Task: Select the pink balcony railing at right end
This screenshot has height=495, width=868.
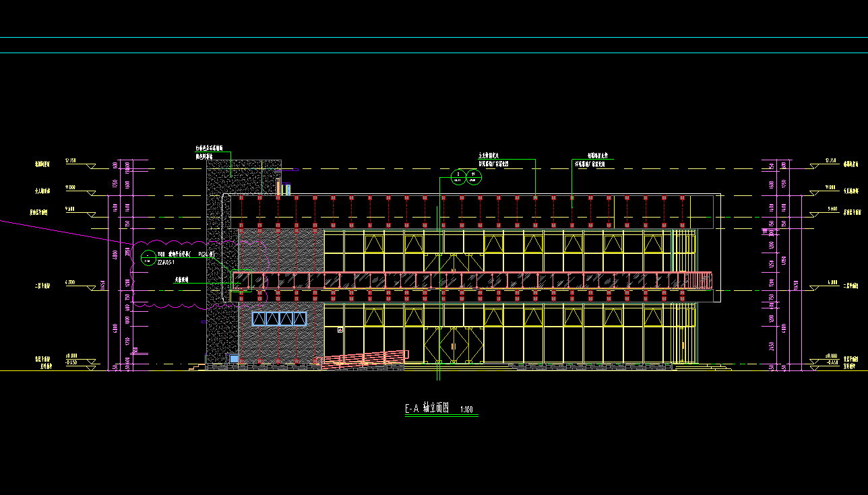Action: (x=700, y=279)
